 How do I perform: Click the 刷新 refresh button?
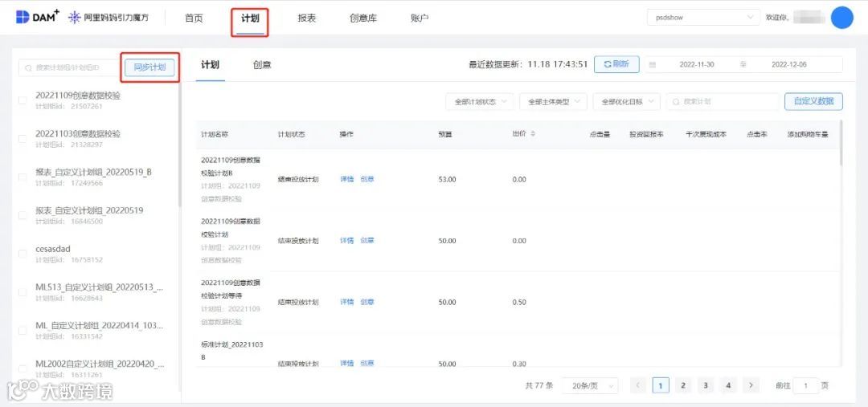(616, 64)
